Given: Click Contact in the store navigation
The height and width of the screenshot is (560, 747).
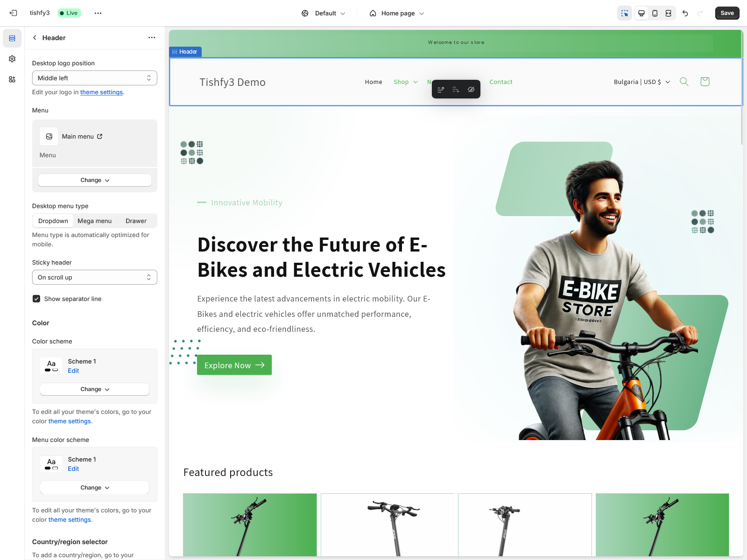Looking at the screenshot, I should pyautogui.click(x=500, y=82).
